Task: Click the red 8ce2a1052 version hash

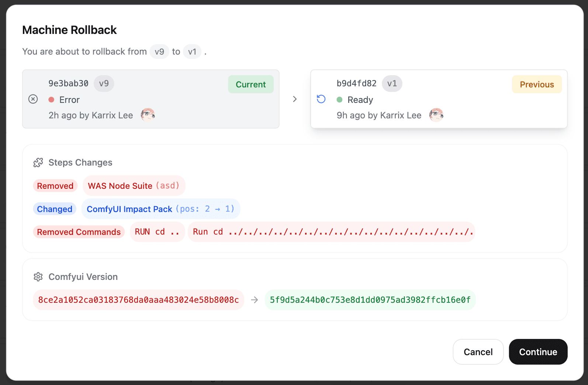Action: [139, 300]
